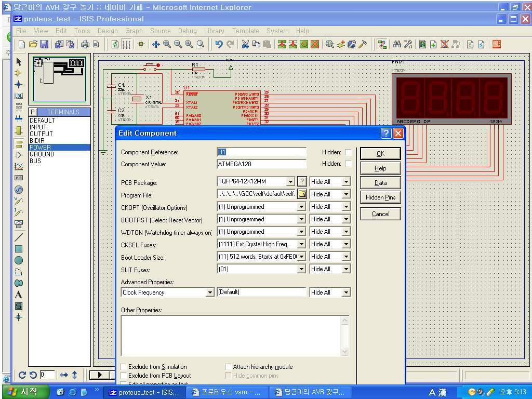Viewport: 532px width, 399px height.
Task: Open the CKSEL Fuses dropdown
Action: [301, 244]
